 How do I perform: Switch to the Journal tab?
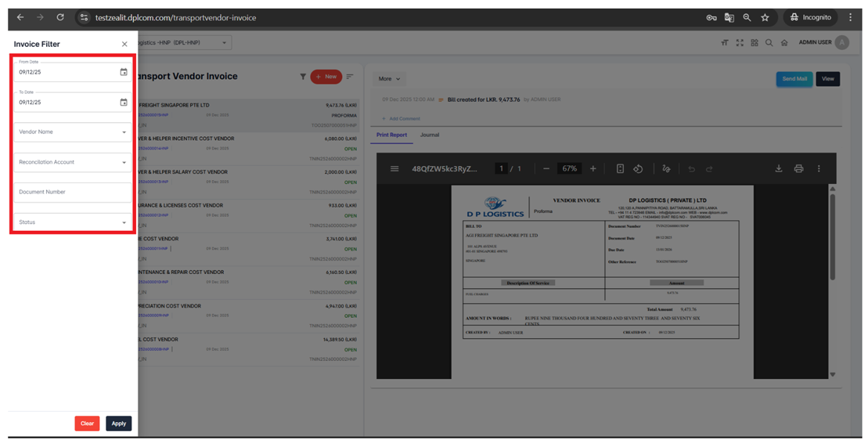pyautogui.click(x=430, y=135)
